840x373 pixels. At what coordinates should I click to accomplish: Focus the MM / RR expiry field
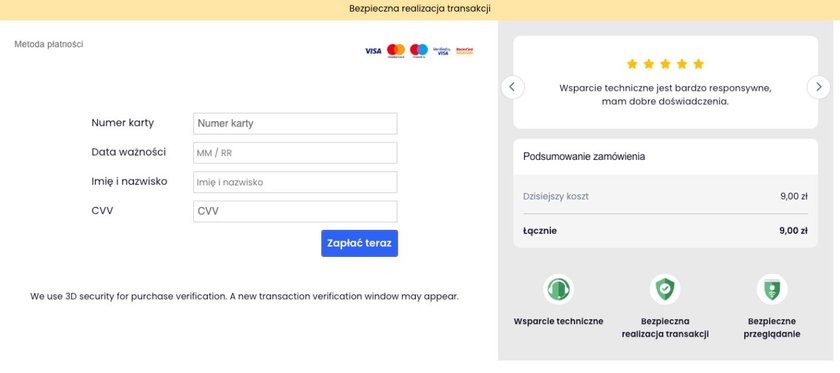point(295,153)
